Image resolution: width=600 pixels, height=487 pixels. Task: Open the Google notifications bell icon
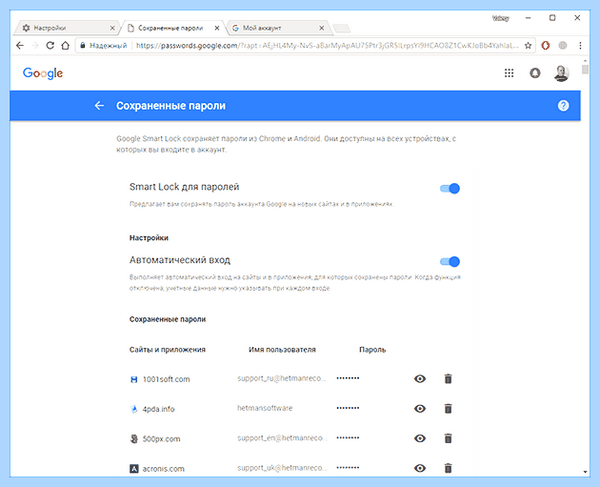[535, 73]
